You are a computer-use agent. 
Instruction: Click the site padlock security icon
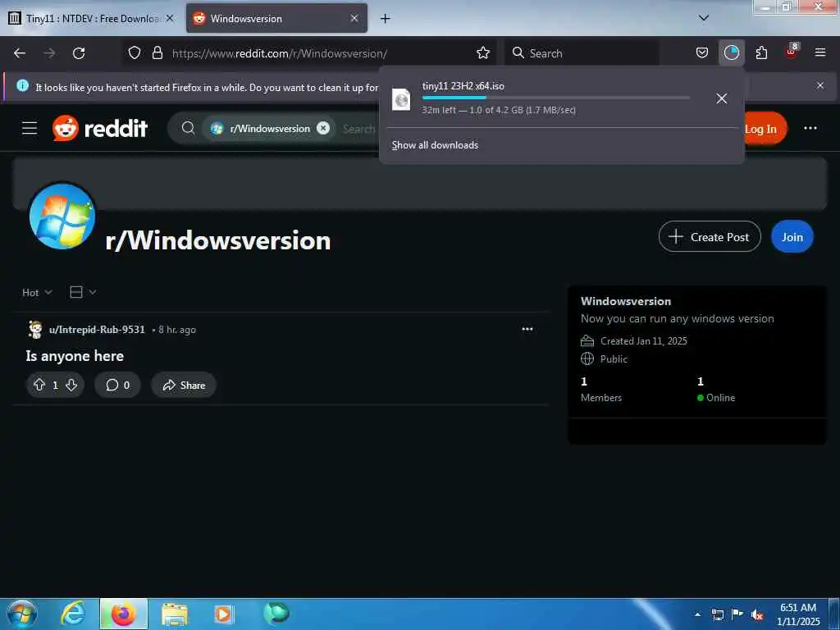[x=157, y=52]
